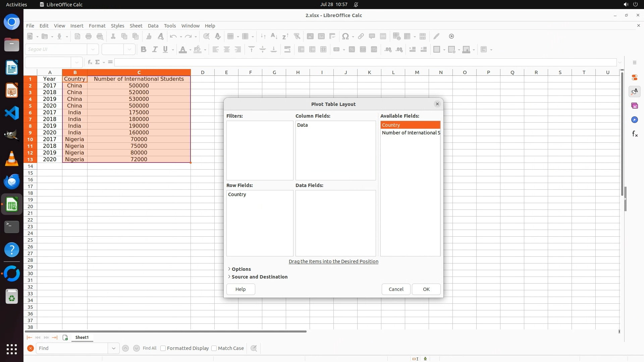Screen dimensions: 644x362
Task: Click Find and Replace icon in Find bar
Action: coord(254,348)
